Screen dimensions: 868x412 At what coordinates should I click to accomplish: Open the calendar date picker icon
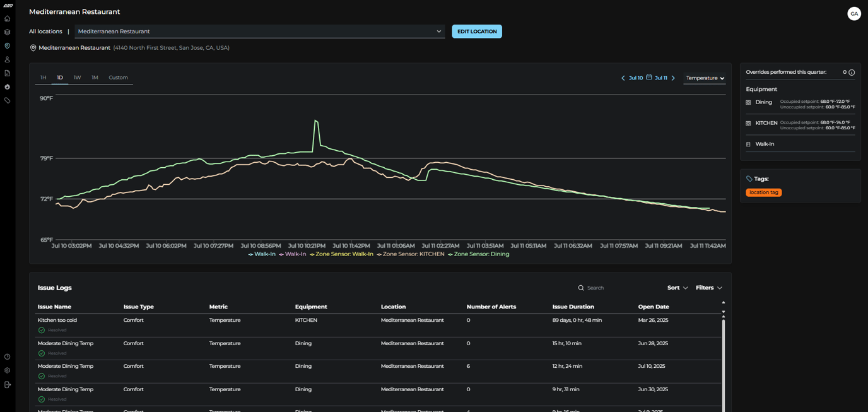tap(649, 78)
